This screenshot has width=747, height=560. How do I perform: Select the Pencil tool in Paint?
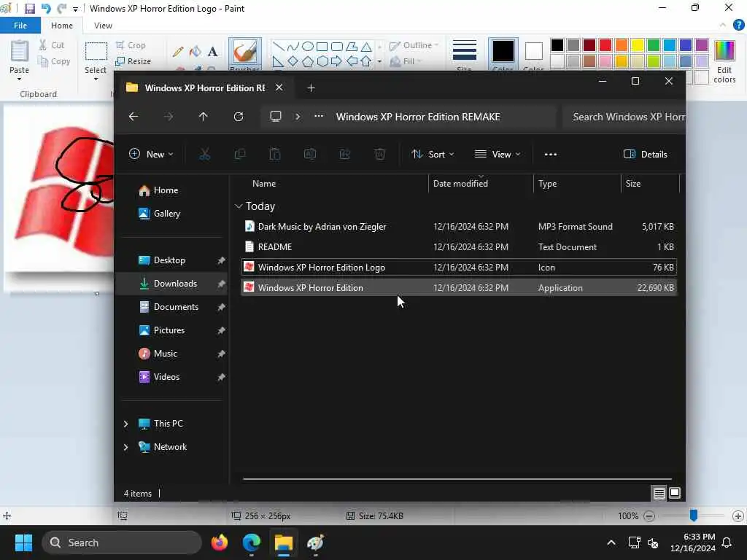coord(178,52)
